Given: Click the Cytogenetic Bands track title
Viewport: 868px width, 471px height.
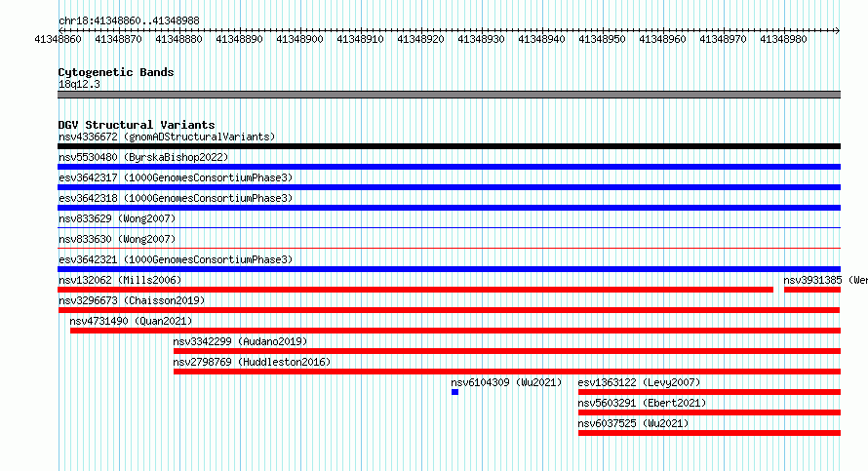Looking at the screenshot, I should (116, 72).
